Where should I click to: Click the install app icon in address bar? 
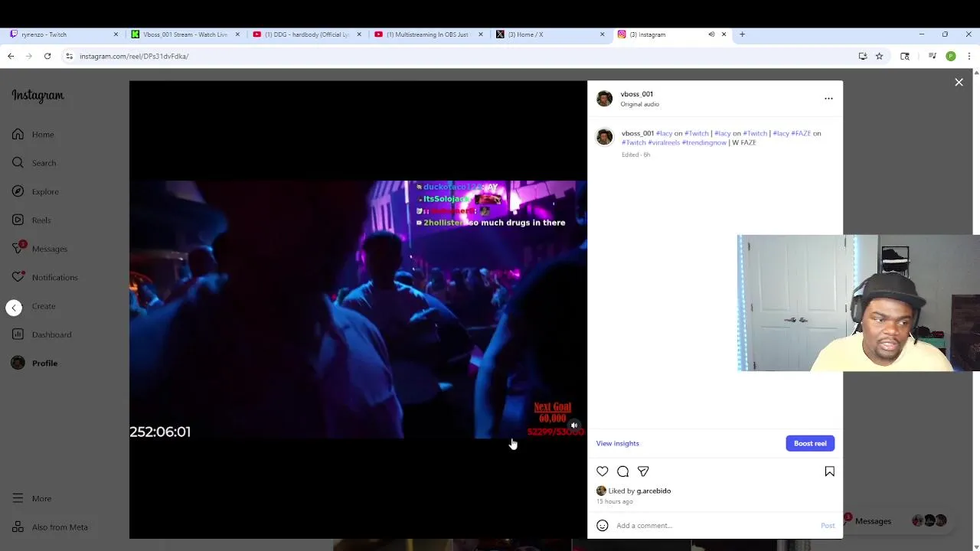863,56
